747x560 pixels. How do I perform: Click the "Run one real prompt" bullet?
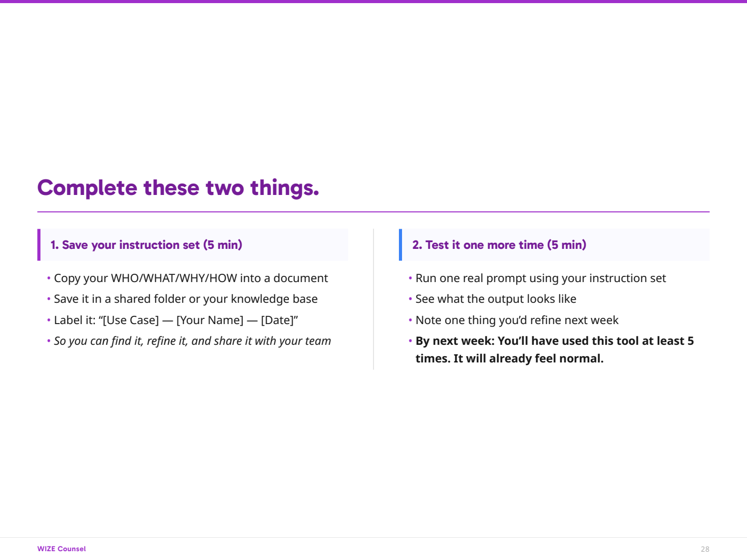[x=540, y=278]
